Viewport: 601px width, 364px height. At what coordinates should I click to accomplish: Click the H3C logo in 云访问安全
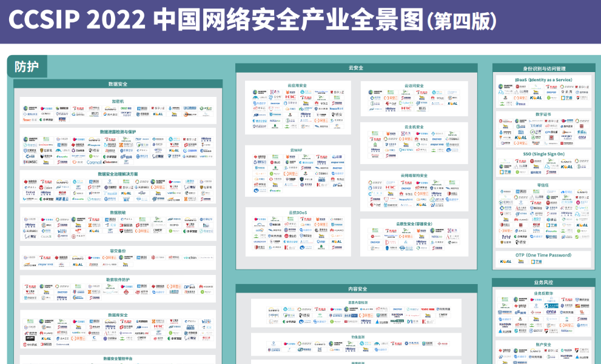click(406, 109)
